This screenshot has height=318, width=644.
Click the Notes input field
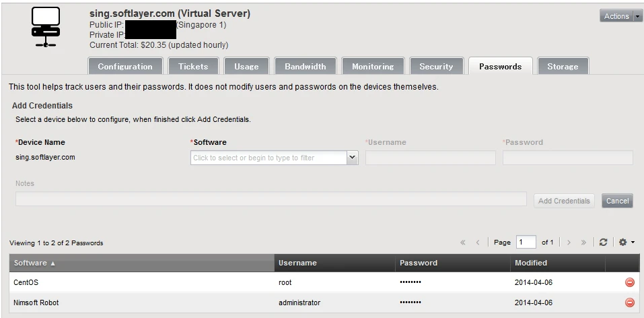point(271,199)
